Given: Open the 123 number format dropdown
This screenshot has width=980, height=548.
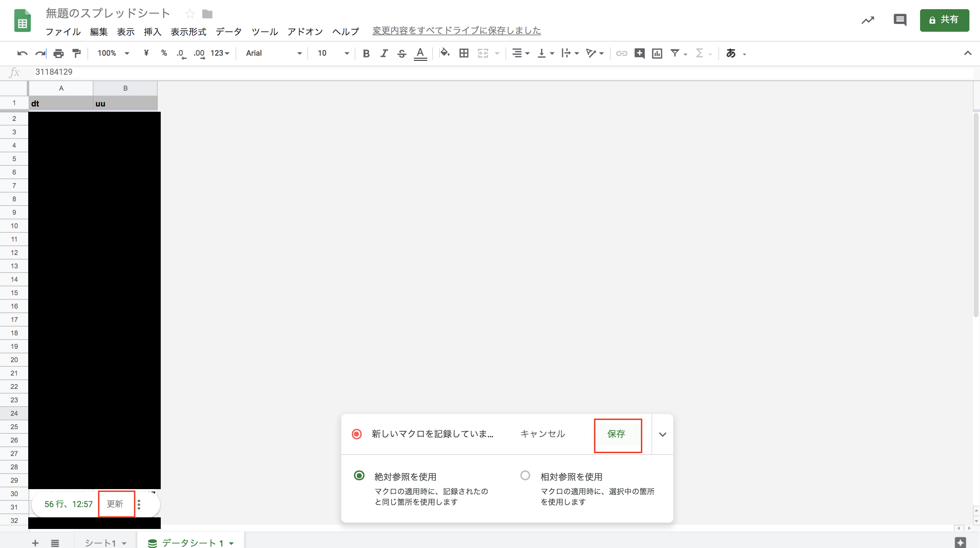Looking at the screenshot, I should click(x=220, y=53).
